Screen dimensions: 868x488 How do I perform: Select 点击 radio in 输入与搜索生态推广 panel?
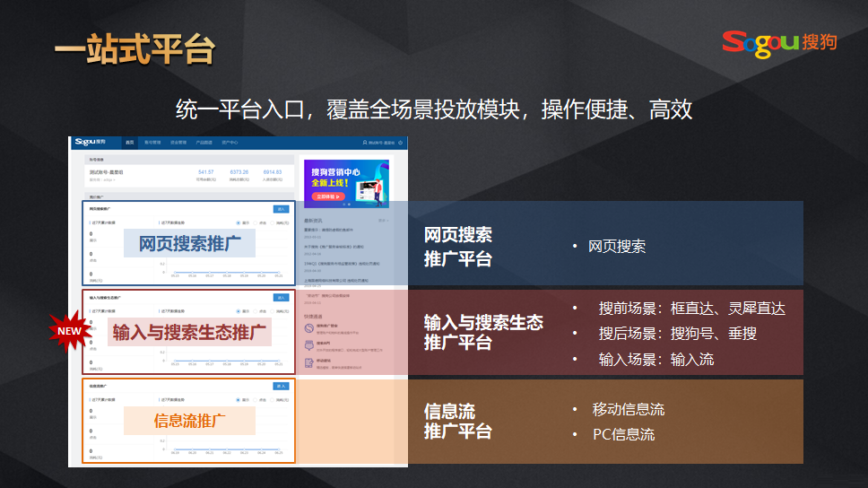(x=256, y=311)
